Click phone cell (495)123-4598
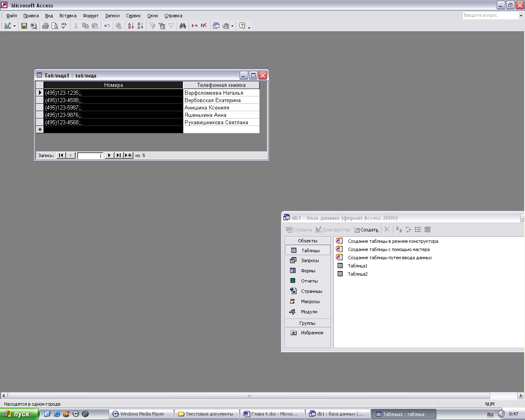The image size is (525, 420). pos(114,100)
